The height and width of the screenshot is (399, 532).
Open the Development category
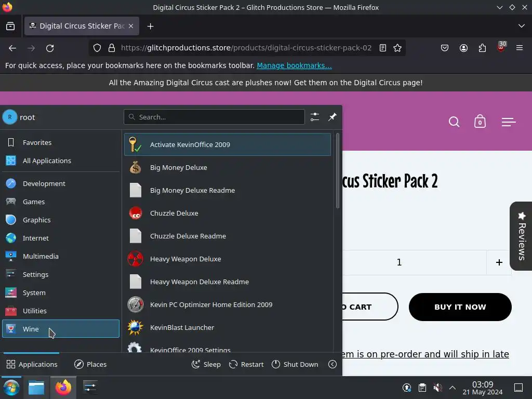(x=61, y=183)
